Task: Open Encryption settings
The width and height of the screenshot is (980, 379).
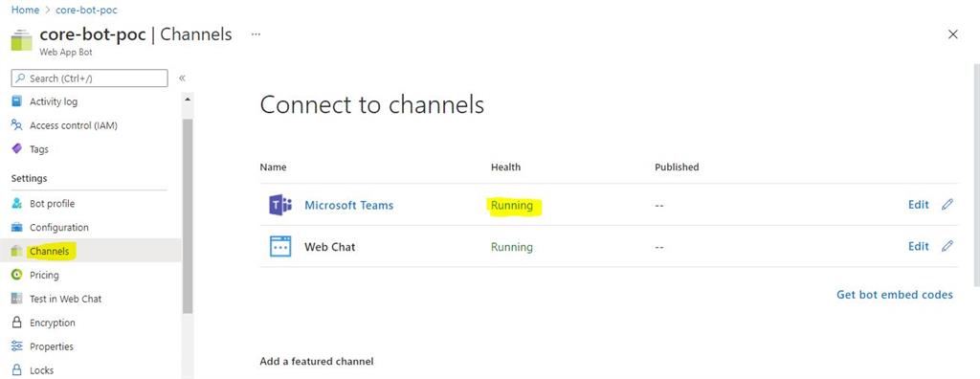Action: coord(53,323)
